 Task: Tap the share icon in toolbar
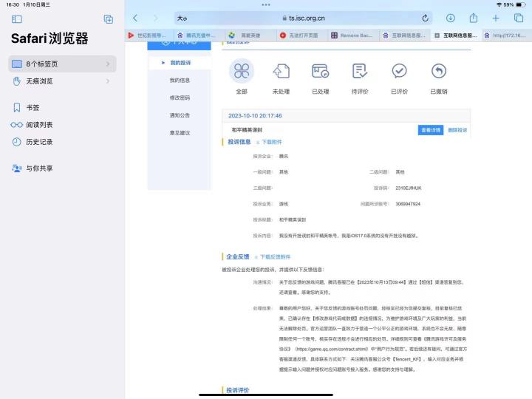point(474,18)
